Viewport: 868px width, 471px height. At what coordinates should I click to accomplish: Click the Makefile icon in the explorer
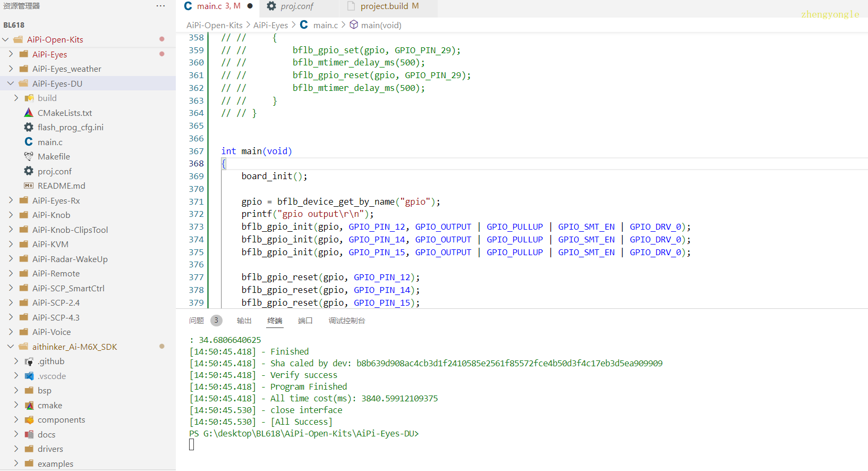(29, 156)
